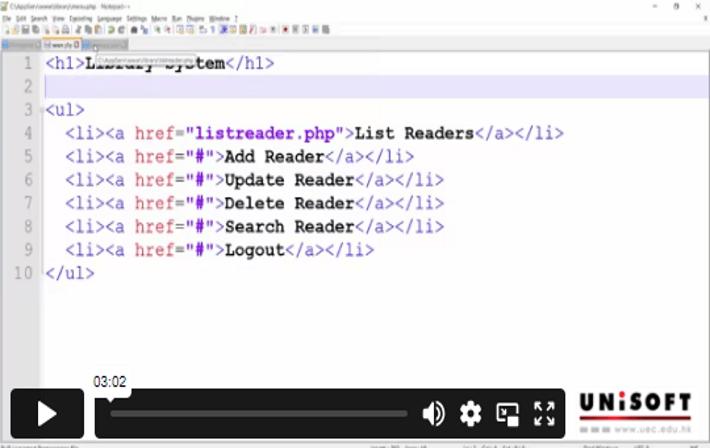Click the New file toolbar icon
Image resolution: width=710 pixels, height=448 pixels.
(5, 30)
